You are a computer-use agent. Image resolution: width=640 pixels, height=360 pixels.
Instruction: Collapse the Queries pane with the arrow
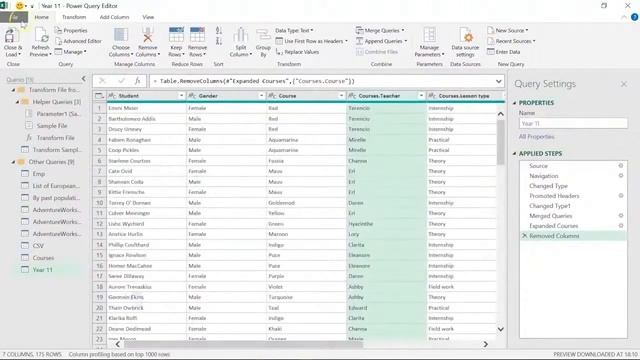coord(84,79)
